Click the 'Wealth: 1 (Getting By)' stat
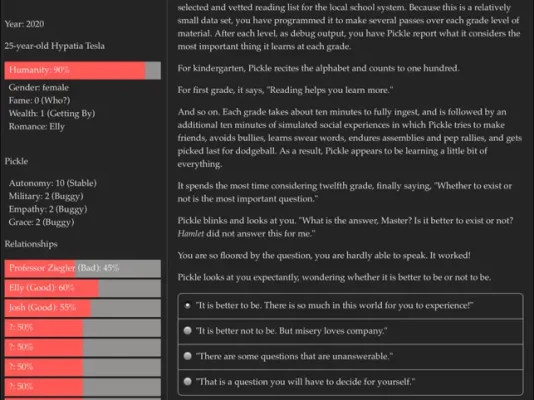The image size is (534, 400). (x=52, y=113)
